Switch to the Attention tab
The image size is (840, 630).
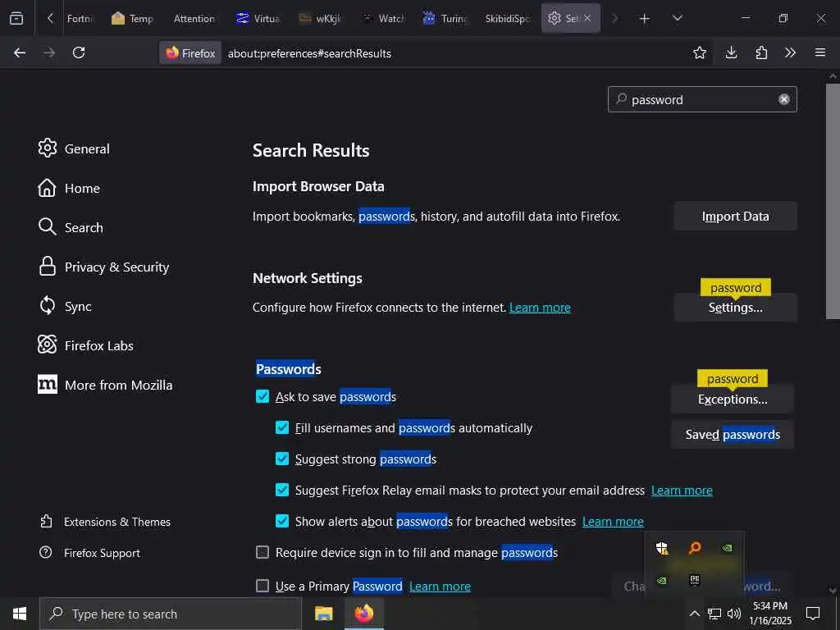click(194, 19)
